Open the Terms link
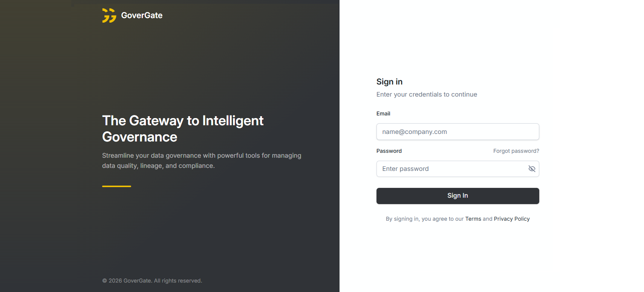The image size is (644, 292). tap(473, 219)
